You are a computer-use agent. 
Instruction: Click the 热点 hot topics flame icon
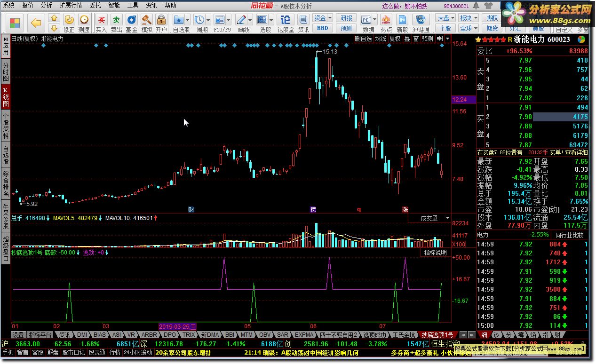[386, 23]
